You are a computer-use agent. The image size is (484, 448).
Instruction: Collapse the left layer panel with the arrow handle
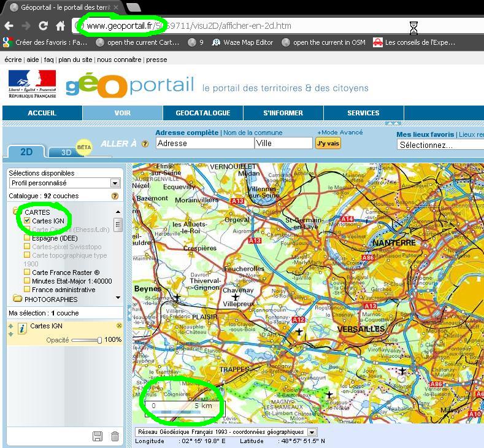point(129,313)
